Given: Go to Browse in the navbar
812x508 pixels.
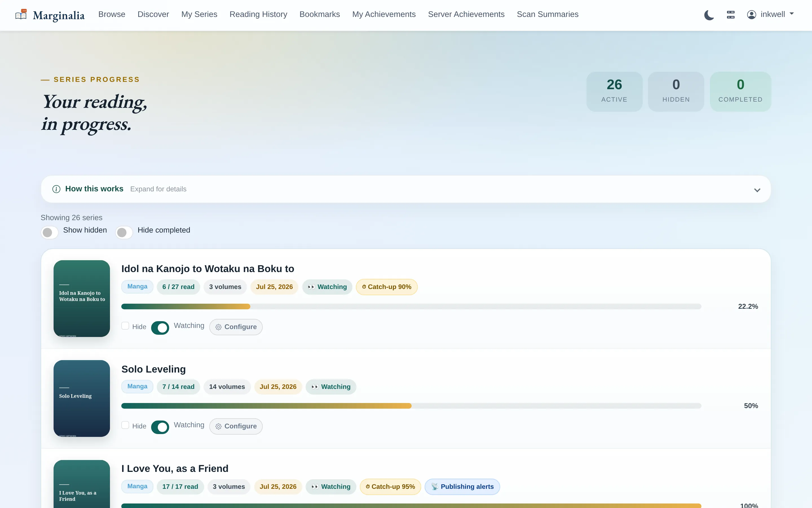Looking at the screenshot, I should pyautogui.click(x=112, y=14).
